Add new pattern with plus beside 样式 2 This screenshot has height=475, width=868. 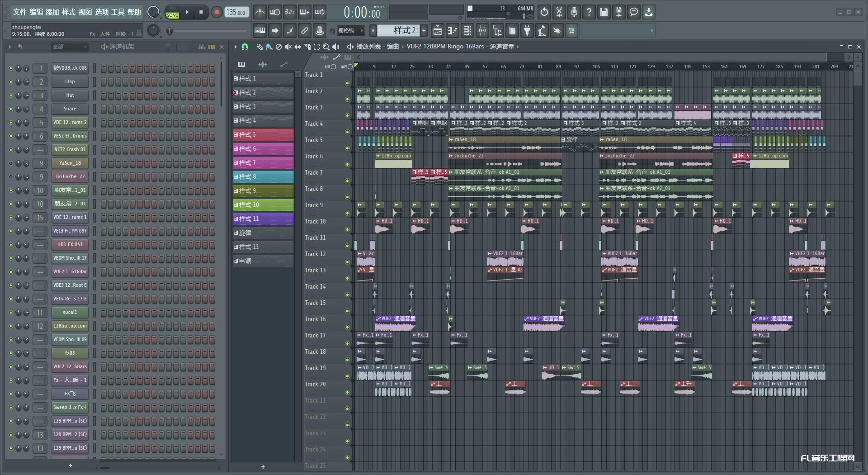pyautogui.click(x=424, y=31)
